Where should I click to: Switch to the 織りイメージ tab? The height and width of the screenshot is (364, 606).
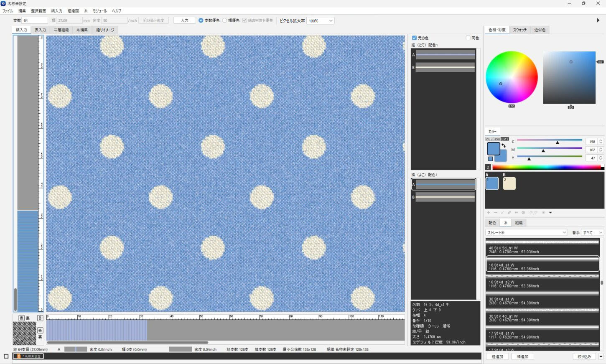pos(105,30)
